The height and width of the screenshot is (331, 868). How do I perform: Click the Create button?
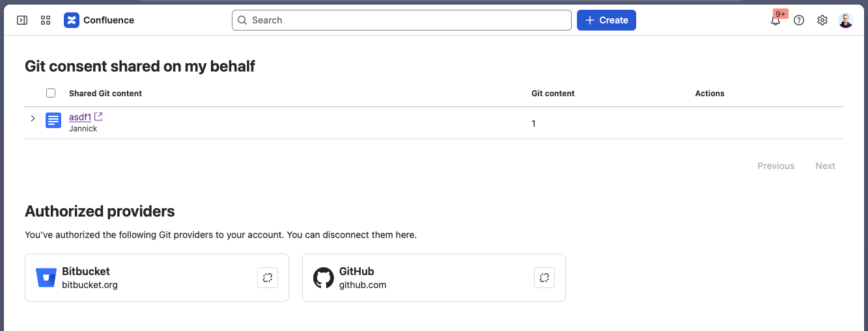(606, 20)
